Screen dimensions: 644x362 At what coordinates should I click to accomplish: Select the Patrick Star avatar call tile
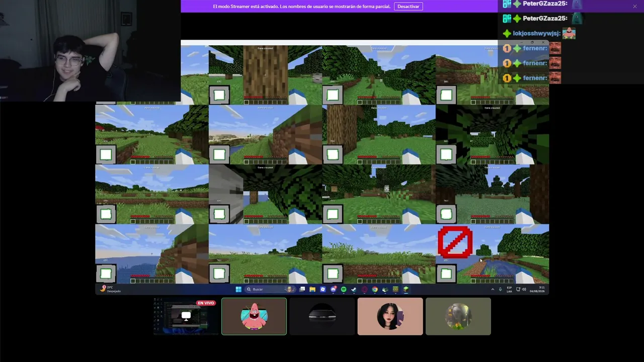tap(254, 316)
